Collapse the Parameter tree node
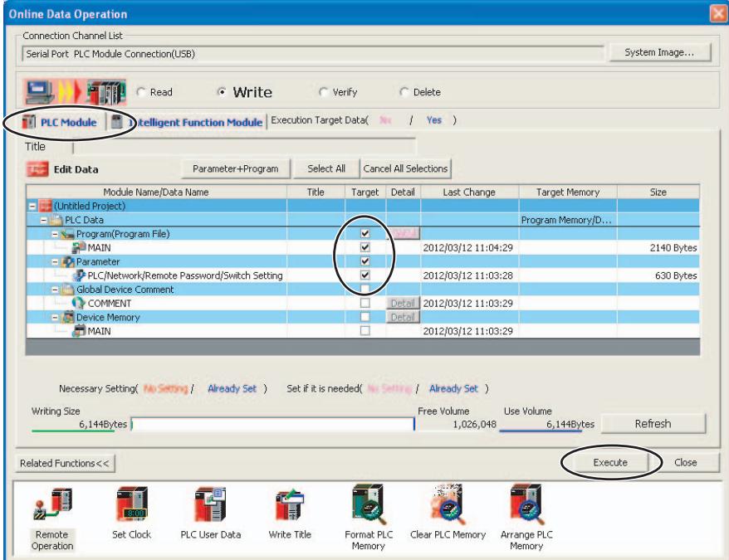The width and height of the screenshot is (729, 560). coord(55,261)
